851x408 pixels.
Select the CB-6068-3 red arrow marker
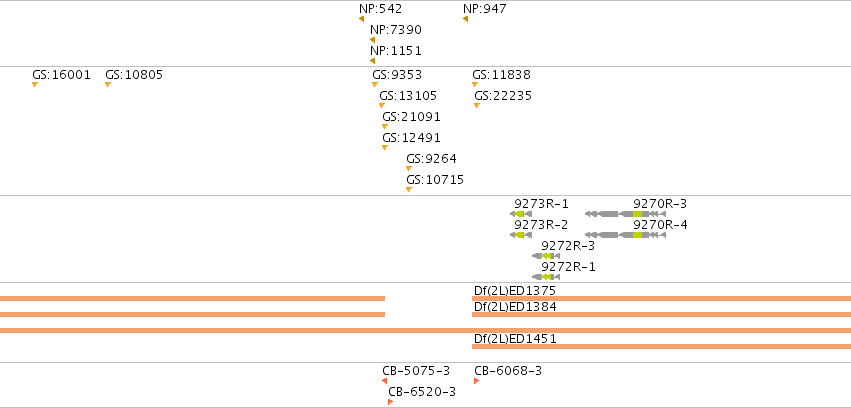point(477,381)
